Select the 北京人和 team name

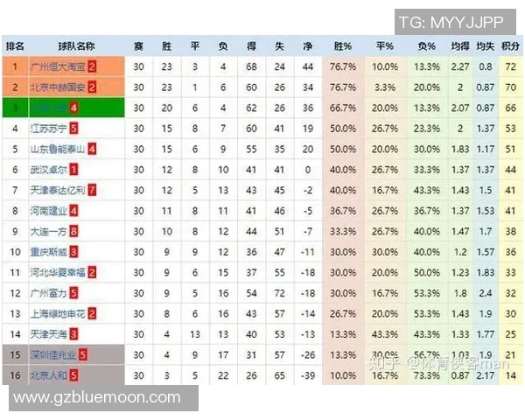(48, 375)
